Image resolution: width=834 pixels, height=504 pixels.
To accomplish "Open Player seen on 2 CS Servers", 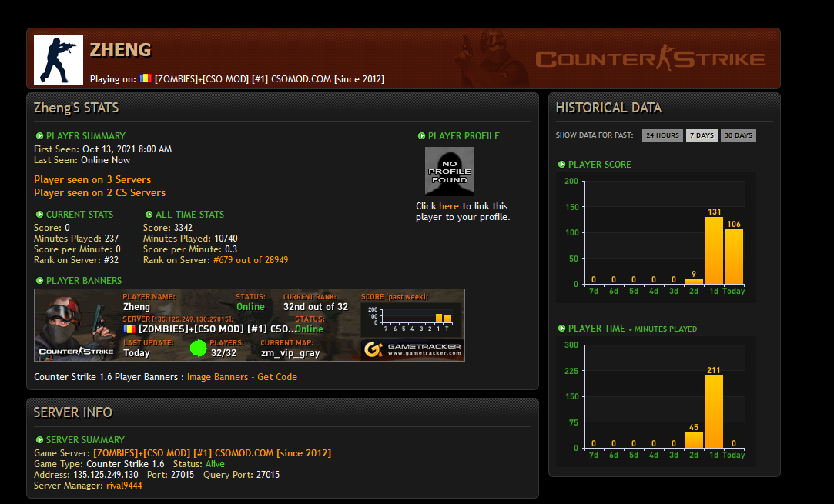I will (99, 193).
